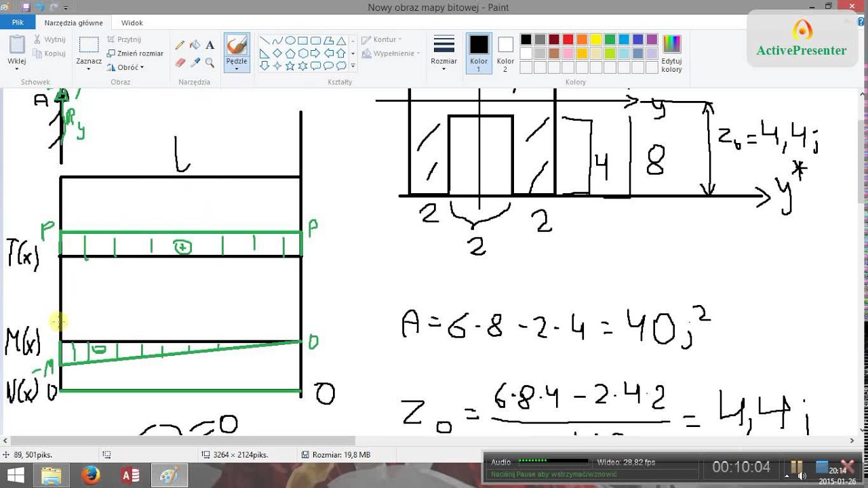Viewport: 868px width, 488px height.
Task: Choose the Pentagon shape
Action: [x=290, y=53]
